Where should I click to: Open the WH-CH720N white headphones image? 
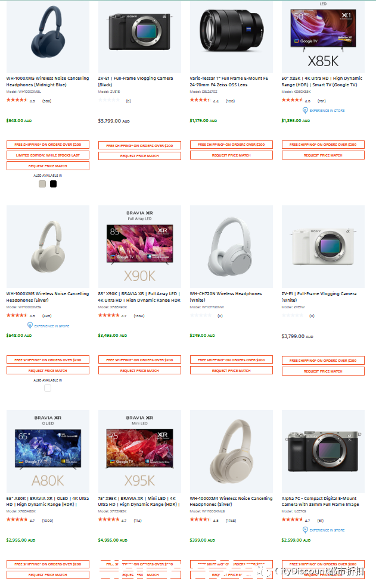[231, 246]
